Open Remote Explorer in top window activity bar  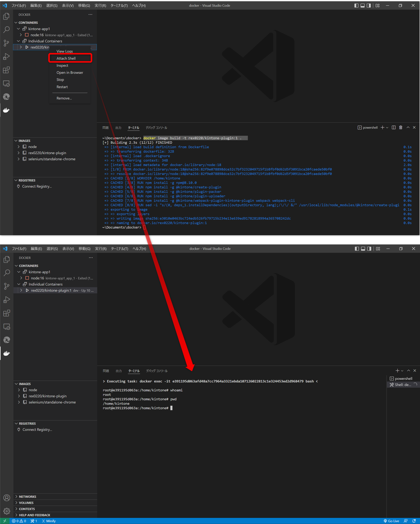click(6, 83)
